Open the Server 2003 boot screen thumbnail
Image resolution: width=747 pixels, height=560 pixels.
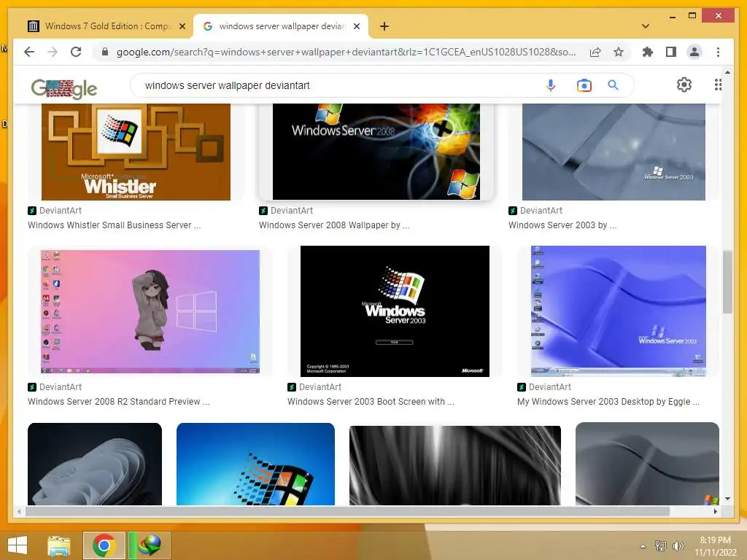tap(395, 311)
